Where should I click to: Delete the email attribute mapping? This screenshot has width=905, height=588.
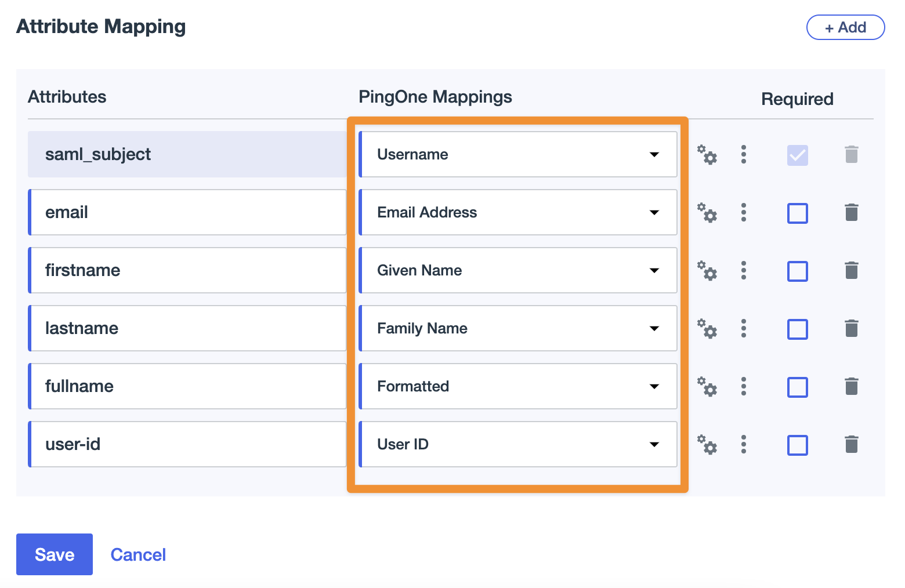pyautogui.click(x=852, y=212)
